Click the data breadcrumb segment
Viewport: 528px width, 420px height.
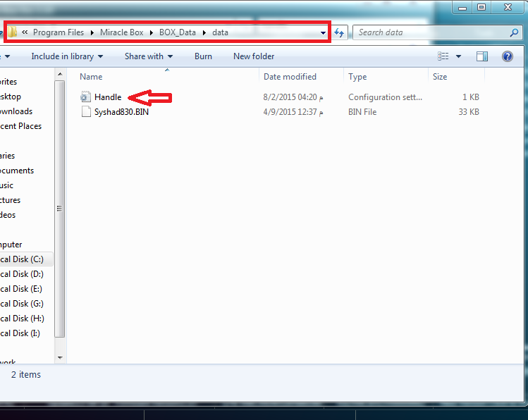point(220,32)
